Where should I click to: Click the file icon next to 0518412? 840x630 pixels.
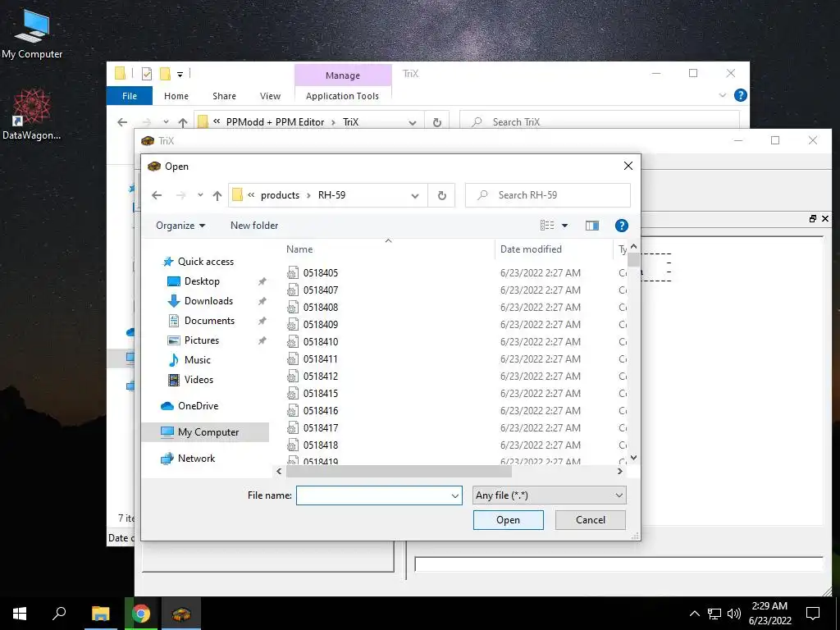tap(293, 377)
